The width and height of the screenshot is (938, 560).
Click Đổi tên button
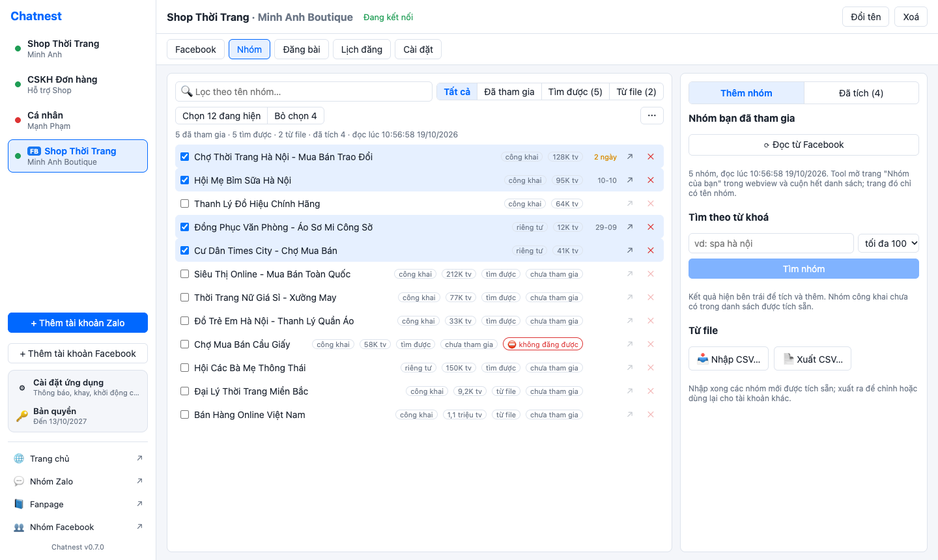coord(866,17)
